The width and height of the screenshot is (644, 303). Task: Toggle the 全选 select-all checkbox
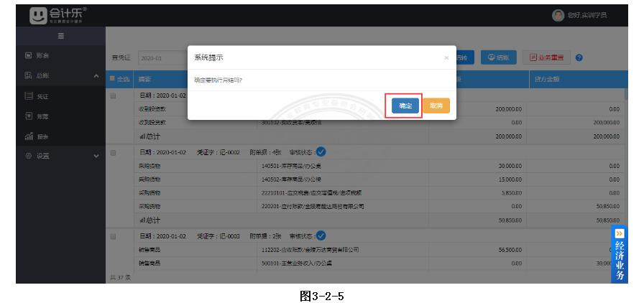112,79
